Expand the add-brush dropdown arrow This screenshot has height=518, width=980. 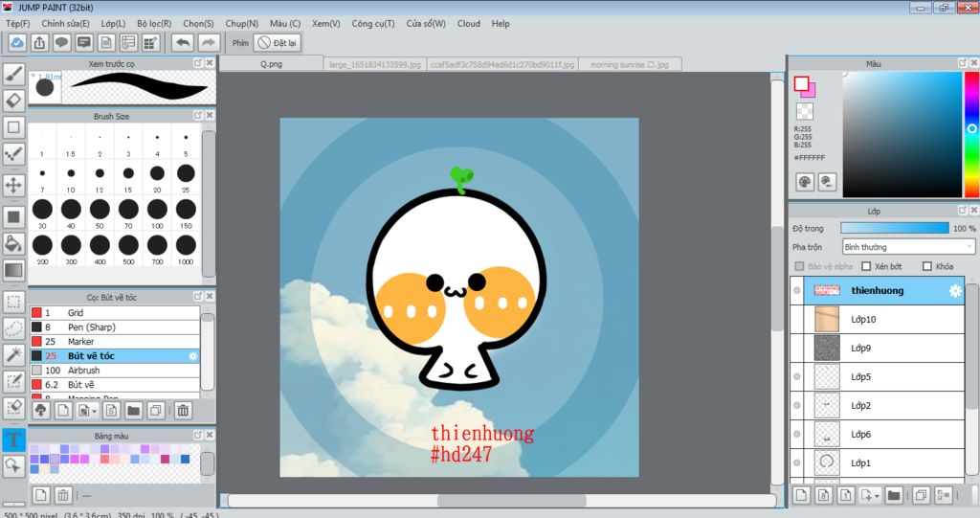click(x=95, y=411)
